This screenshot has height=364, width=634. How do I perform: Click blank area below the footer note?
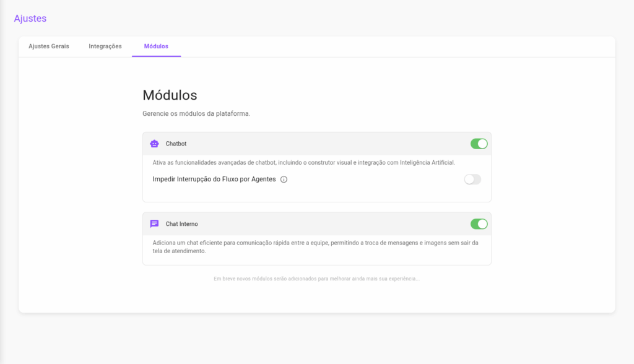click(x=316, y=298)
